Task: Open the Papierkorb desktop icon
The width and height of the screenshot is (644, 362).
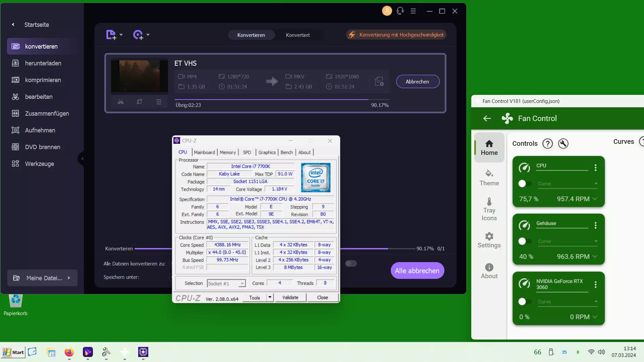Action: 15,305
